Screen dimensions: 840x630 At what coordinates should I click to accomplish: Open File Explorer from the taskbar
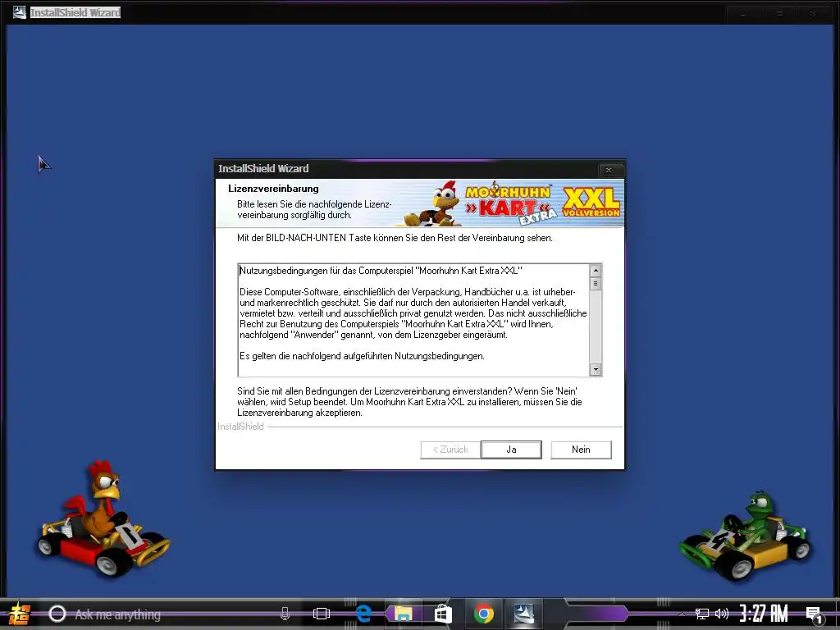(403, 614)
